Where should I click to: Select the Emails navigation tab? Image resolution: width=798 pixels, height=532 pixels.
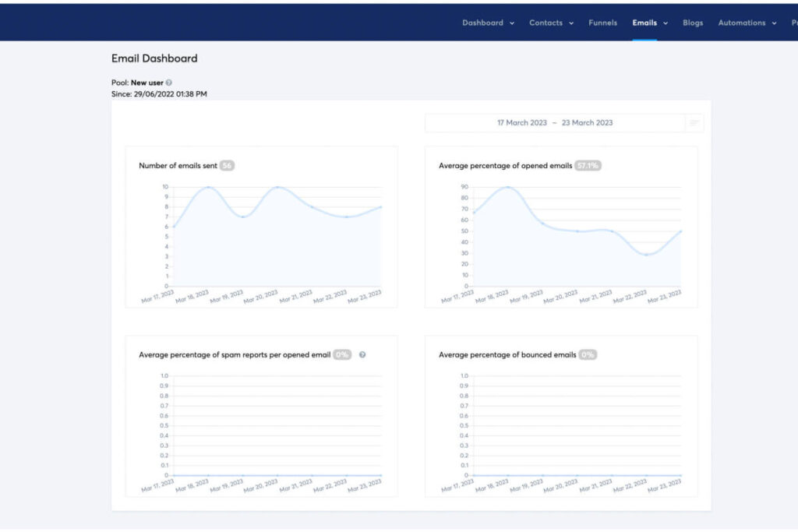(644, 23)
